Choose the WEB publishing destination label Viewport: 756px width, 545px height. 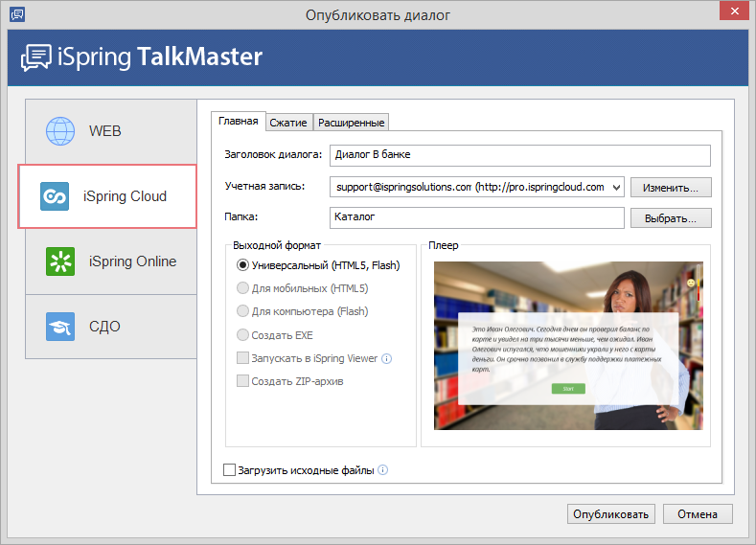105,131
